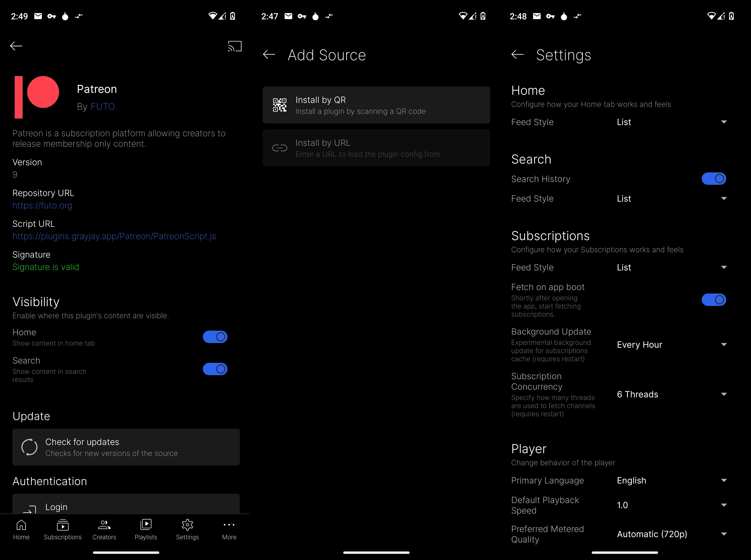Open the PatreonScript.js script URL
Image resolution: width=751 pixels, height=560 pixels.
(x=114, y=236)
